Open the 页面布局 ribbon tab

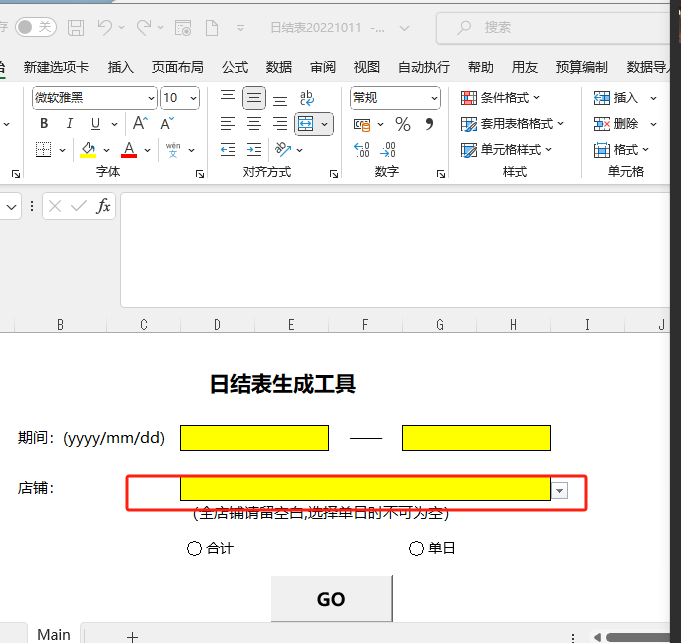coord(177,67)
